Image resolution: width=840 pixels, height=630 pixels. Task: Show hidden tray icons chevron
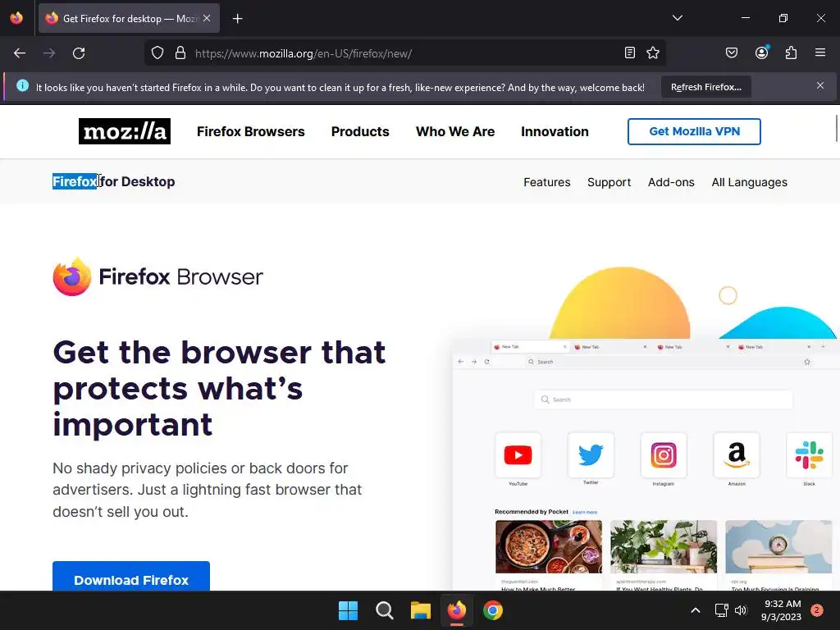[696, 610]
